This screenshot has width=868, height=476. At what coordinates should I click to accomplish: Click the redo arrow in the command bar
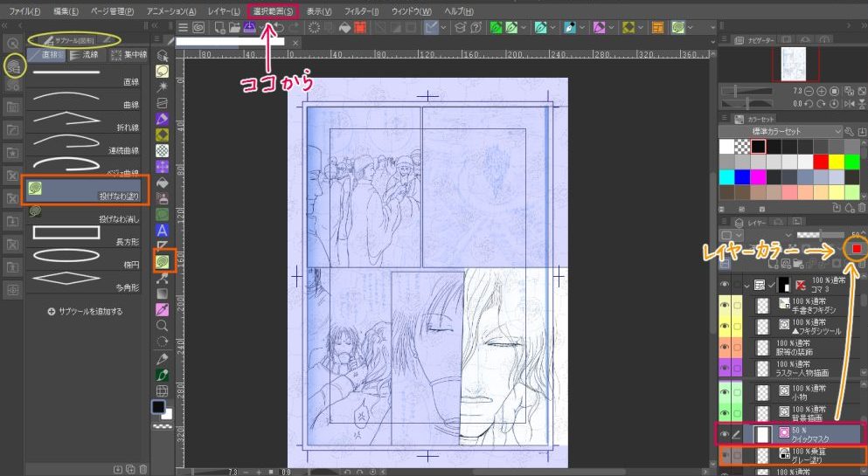pyautogui.click(x=294, y=27)
